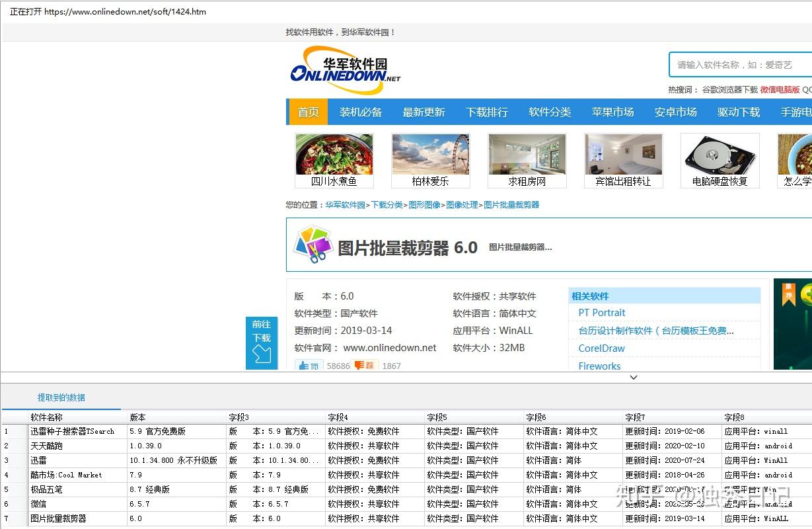Select row 3 迅雷 in the data table
Viewport: 812px width, 529px height.
point(38,460)
